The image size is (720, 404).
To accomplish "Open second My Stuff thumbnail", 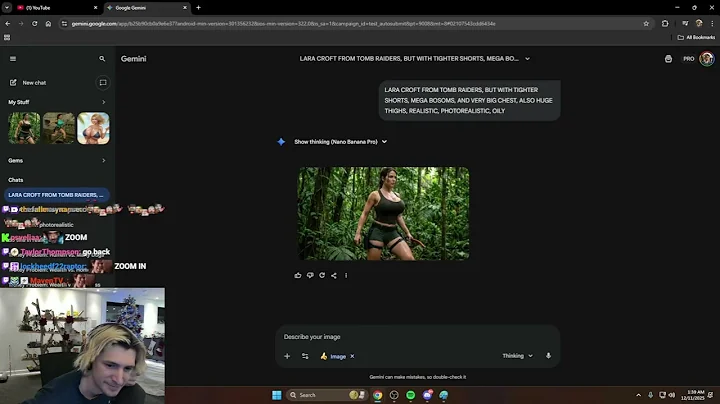I will (59, 128).
